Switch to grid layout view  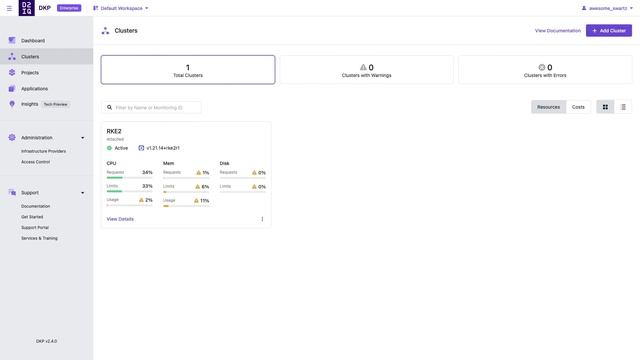605,107
